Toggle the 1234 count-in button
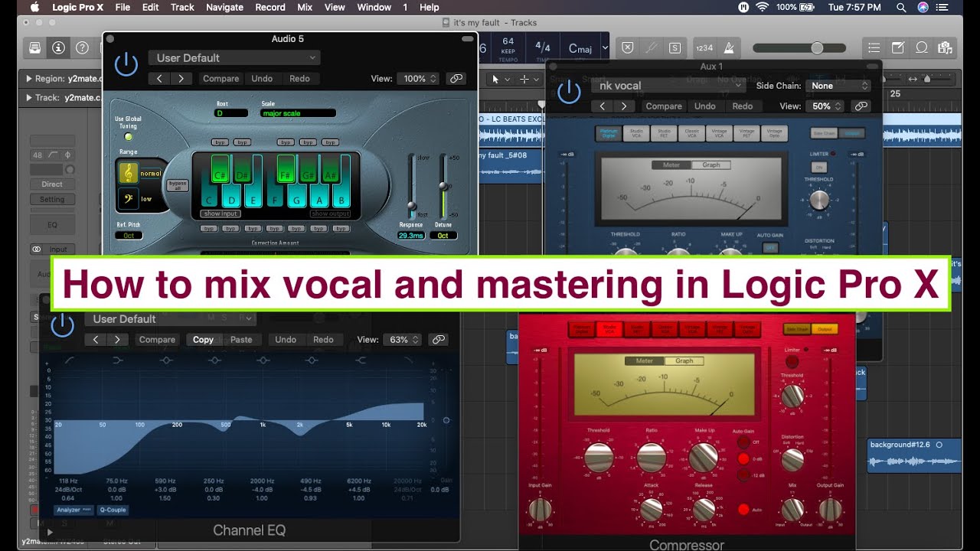 pos(704,47)
